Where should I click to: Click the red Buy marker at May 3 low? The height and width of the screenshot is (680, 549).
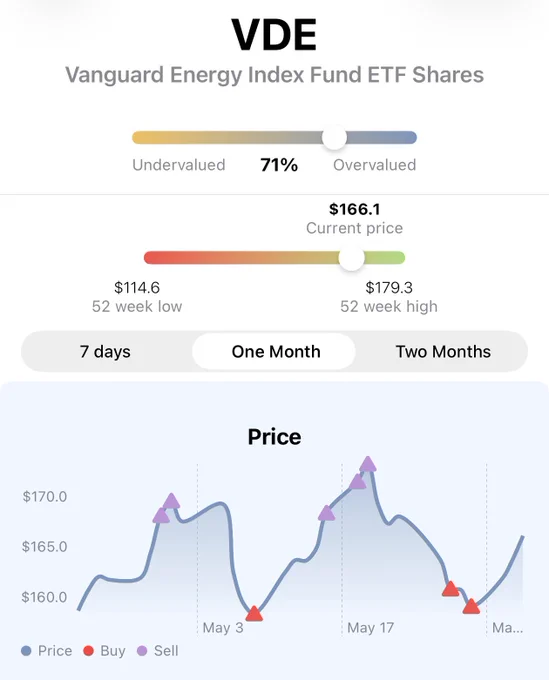pyautogui.click(x=254, y=614)
